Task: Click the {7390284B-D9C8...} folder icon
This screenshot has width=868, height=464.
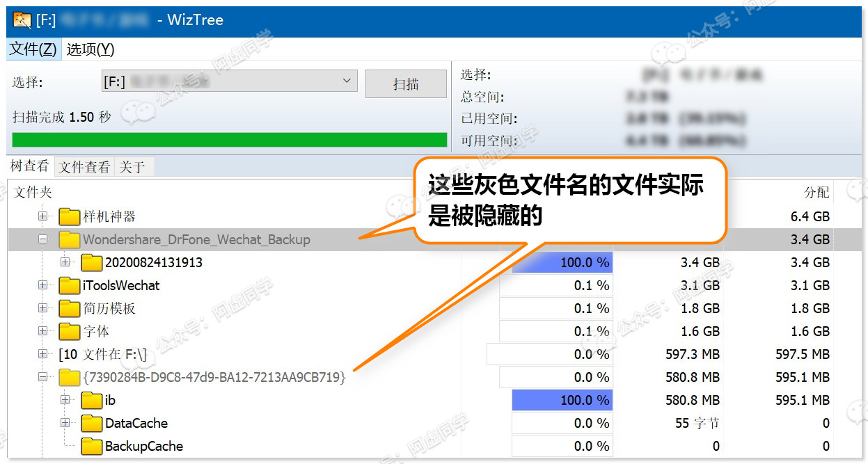Action: click(x=70, y=378)
